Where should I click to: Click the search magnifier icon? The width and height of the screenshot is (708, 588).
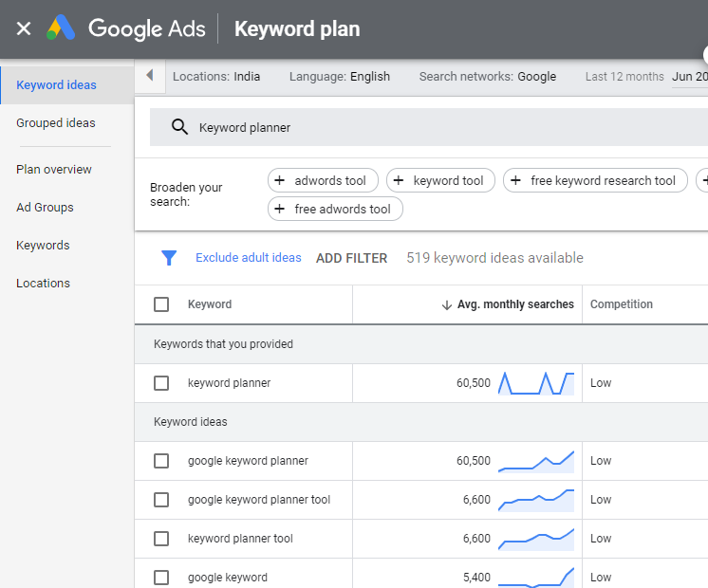179,127
